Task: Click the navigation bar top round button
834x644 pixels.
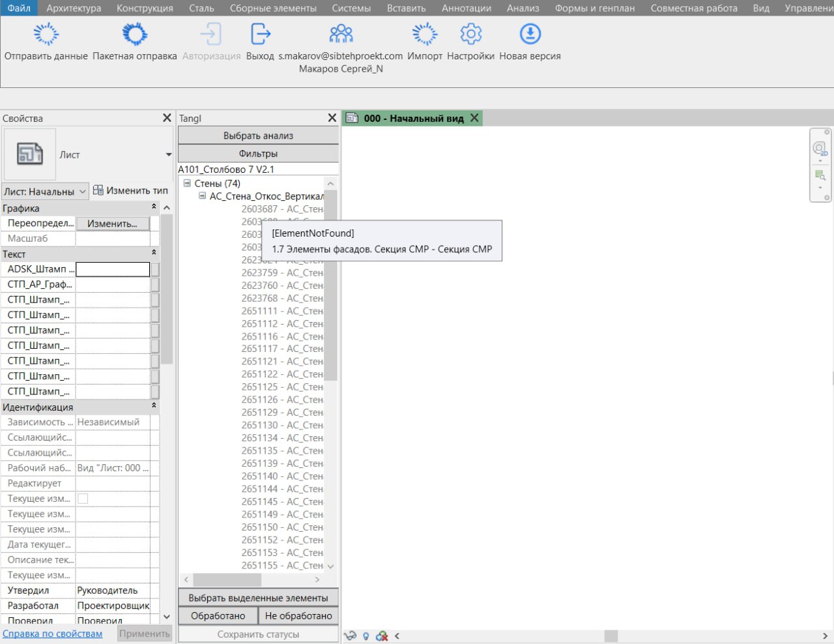Action: [x=827, y=132]
